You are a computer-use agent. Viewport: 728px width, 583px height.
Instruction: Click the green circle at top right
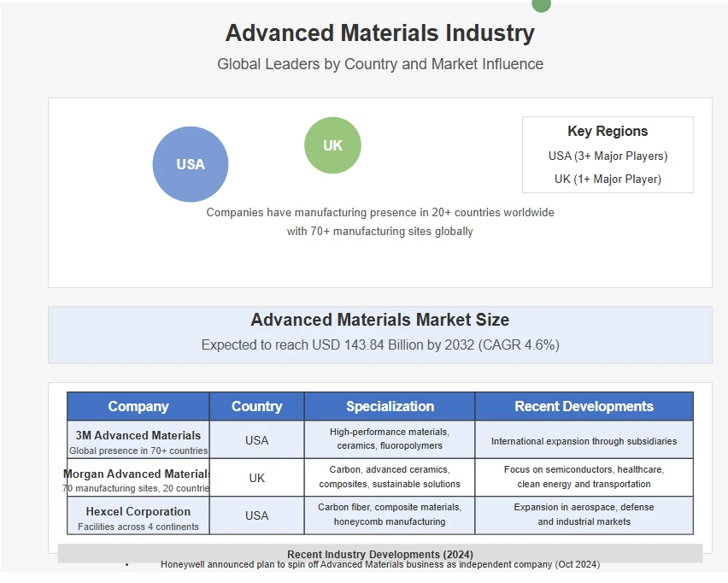pyautogui.click(x=541, y=6)
